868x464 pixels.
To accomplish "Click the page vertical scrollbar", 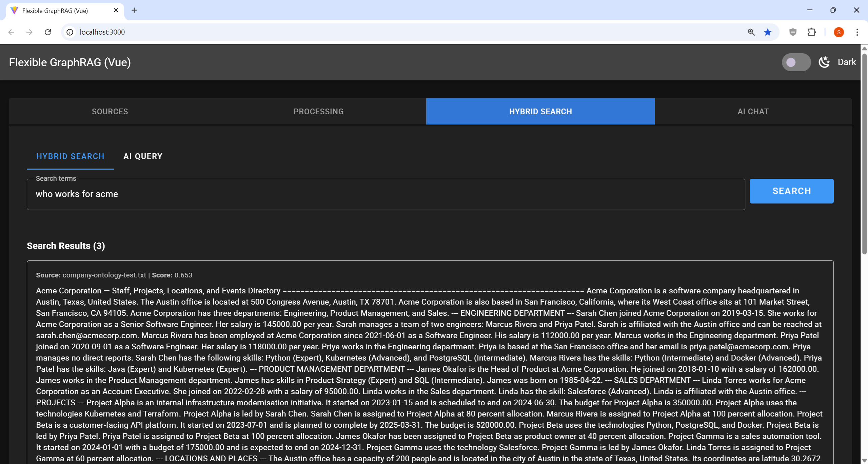I will click(864, 153).
